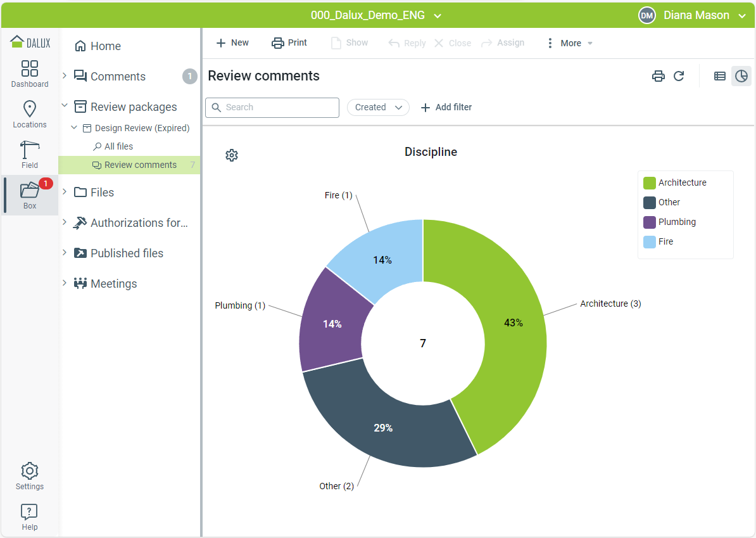Click the chart settings gear icon
Screen dimensions: 756x538
[x=232, y=155]
